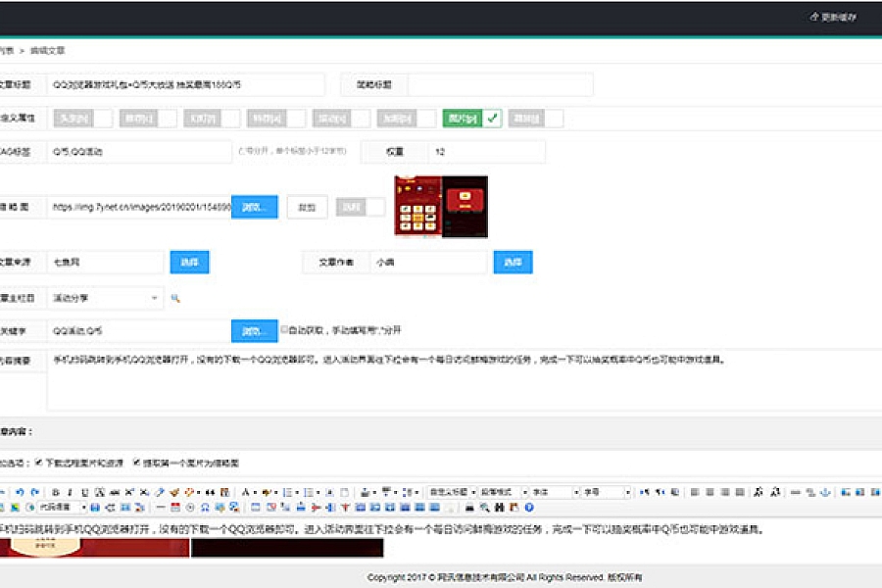Set text direction left-to-right
Image resolution: width=882 pixels, height=588 pixels.
pyautogui.click(x=645, y=492)
